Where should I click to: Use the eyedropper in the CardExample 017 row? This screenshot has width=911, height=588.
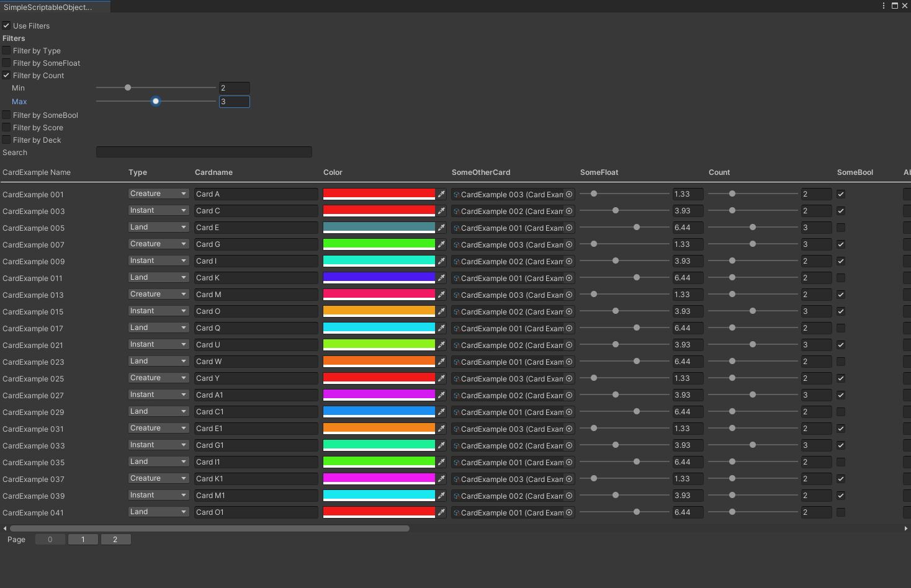pos(441,328)
